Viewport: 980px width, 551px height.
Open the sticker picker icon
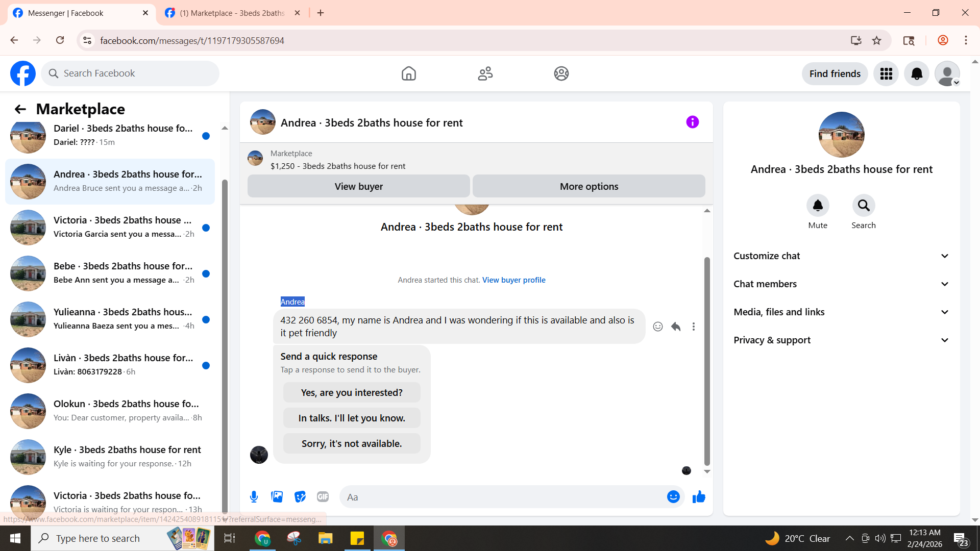click(300, 497)
